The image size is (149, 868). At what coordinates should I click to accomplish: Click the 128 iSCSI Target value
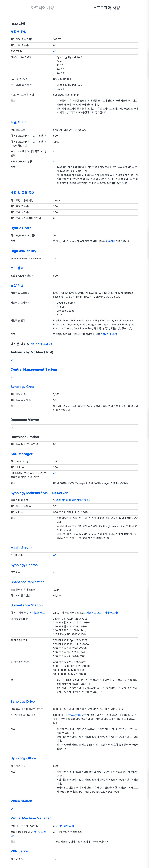pyautogui.click(x=55, y=462)
